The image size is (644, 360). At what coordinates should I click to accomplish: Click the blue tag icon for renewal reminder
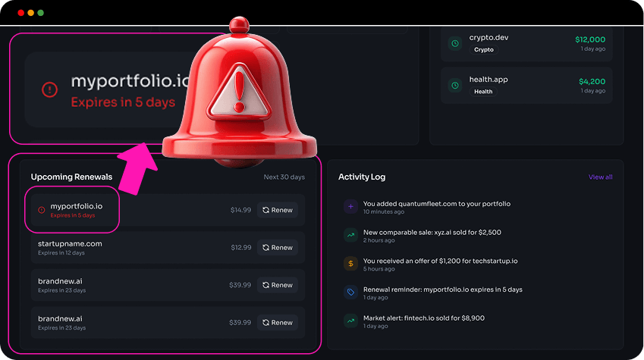click(x=350, y=293)
